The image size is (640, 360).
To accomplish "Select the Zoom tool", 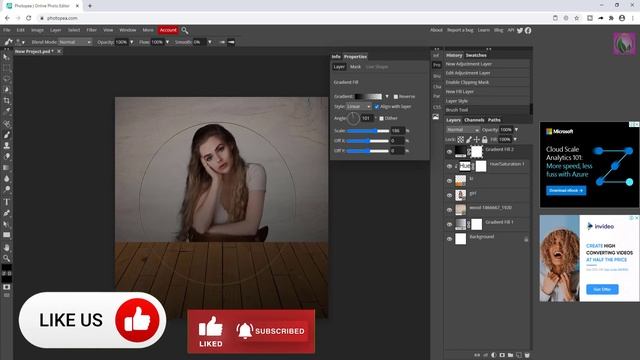I will [6, 258].
